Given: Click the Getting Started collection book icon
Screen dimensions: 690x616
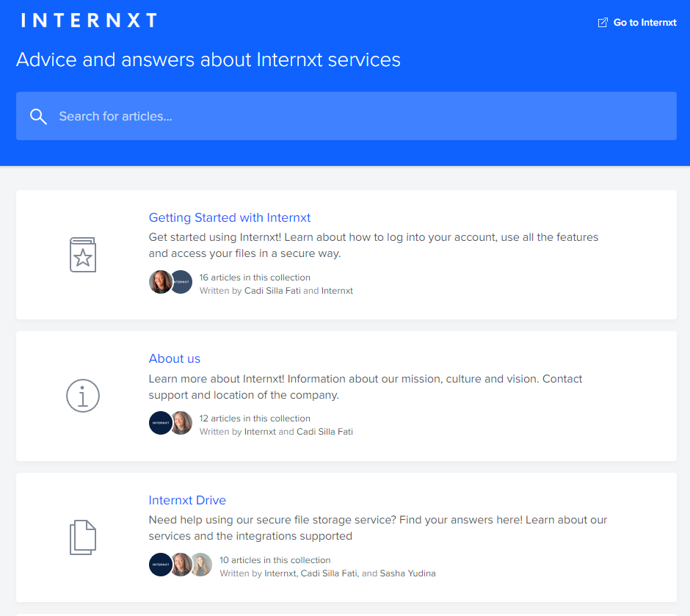Looking at the screenshot, I should 82,255.
